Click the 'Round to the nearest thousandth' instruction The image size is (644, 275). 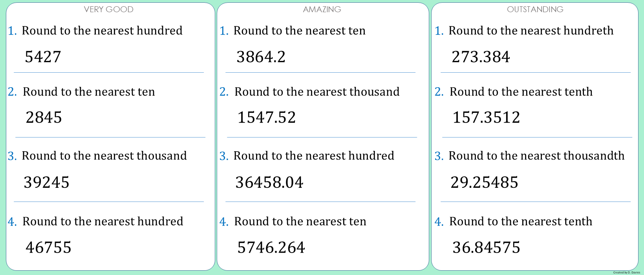click(536, 156)
